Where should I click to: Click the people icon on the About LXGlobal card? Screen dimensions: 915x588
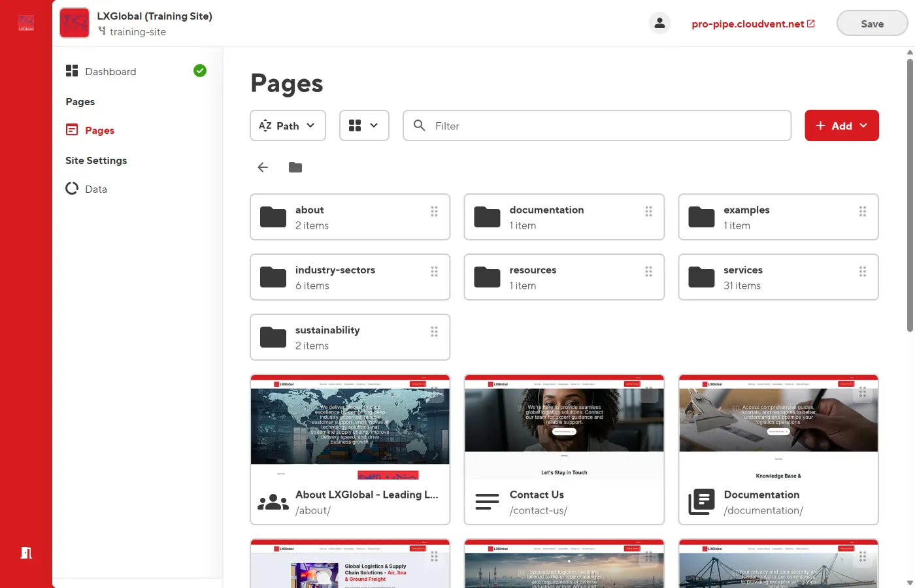click(x=273, y=501)
